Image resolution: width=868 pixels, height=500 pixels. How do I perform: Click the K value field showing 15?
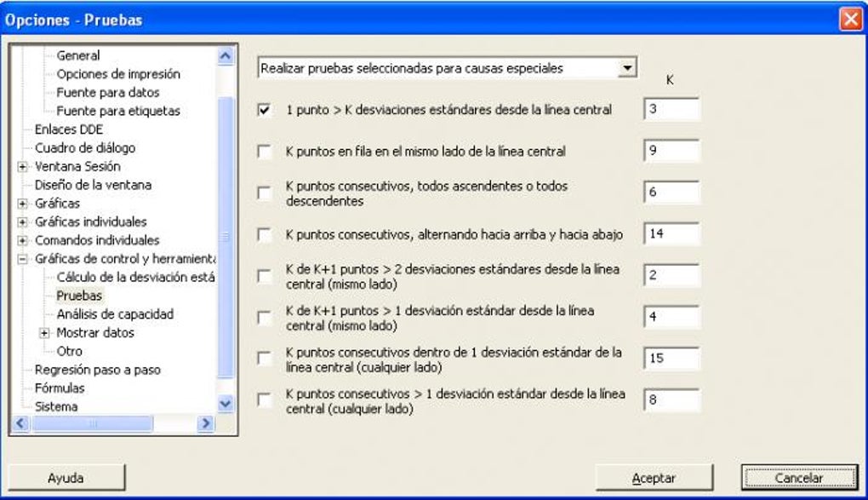click(x=672, y=359)
